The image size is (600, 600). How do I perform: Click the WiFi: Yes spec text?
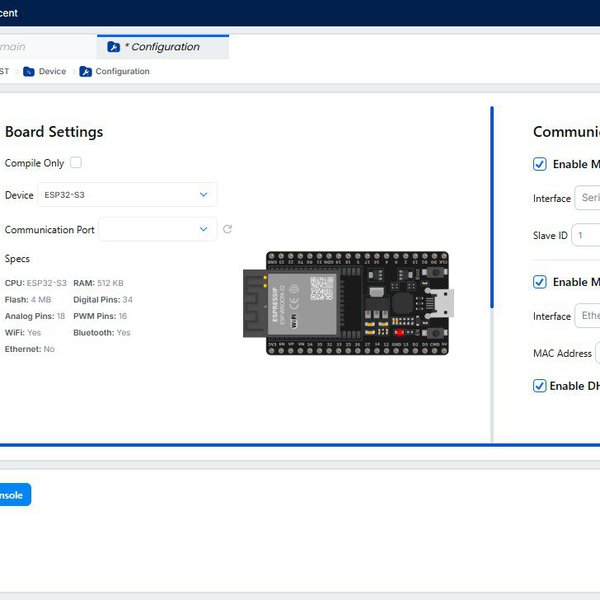pos(23,333)
